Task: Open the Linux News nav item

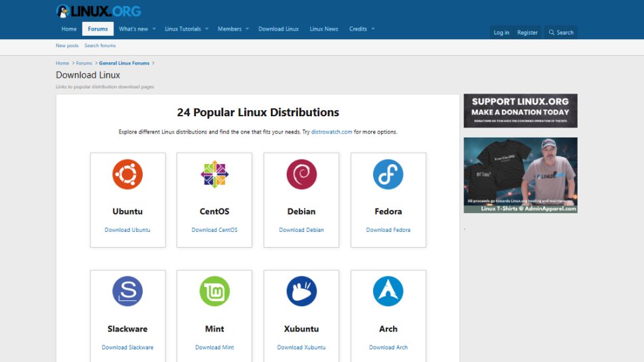Action: click(323, 29)
